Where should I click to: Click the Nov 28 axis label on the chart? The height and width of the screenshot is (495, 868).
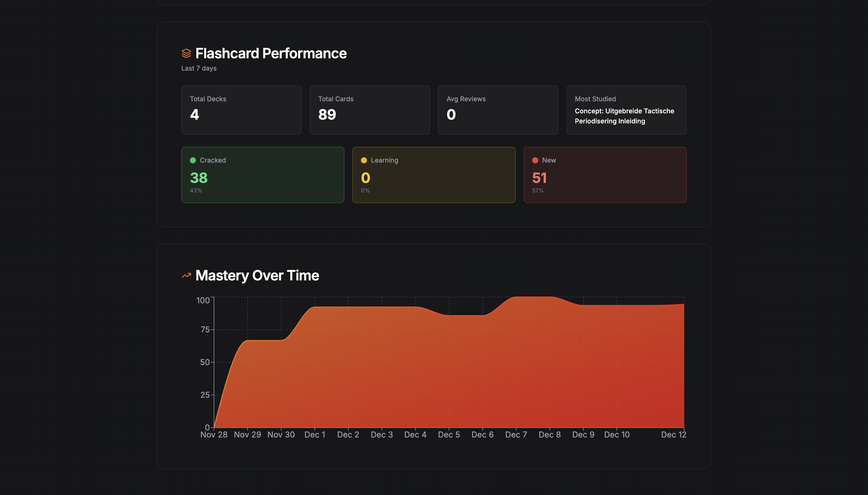pyautogui.click(x=214, y=434)
